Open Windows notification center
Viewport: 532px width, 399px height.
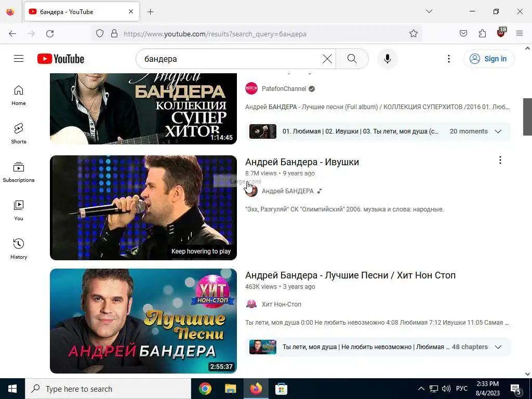[x=516, y=389]
